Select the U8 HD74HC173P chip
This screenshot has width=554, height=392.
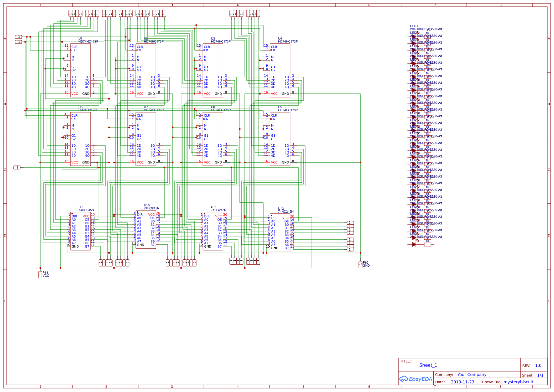click(80, 139)
